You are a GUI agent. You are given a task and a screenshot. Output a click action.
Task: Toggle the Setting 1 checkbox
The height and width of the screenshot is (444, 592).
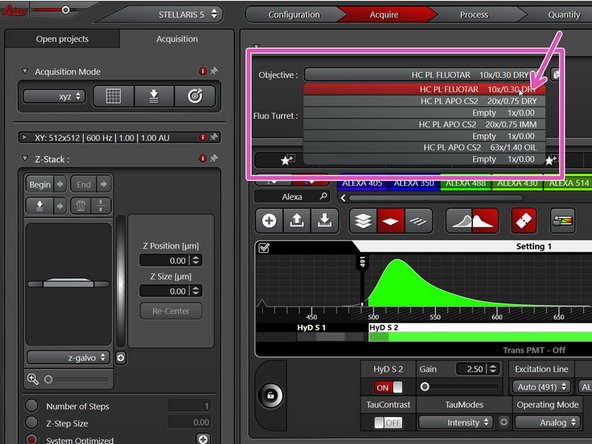(264, 248)
